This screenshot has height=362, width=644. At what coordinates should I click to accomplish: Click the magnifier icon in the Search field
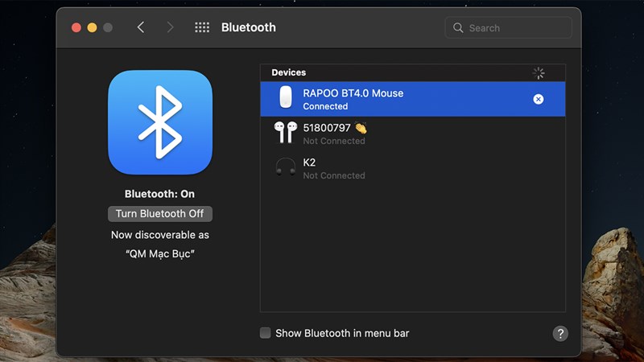click(458, 28)
